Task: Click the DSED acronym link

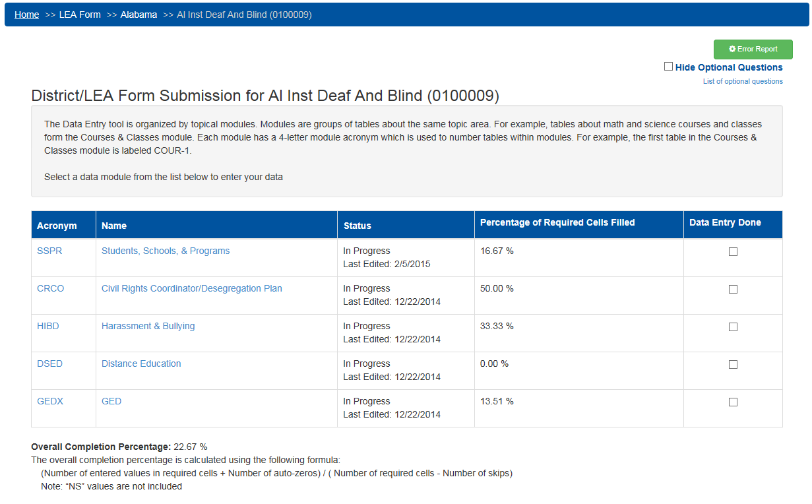Action: [x=50, y=364]
